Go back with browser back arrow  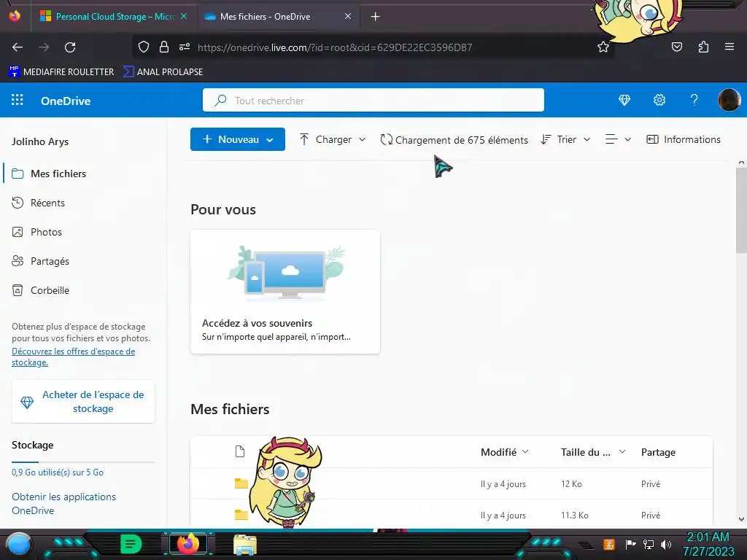point(18,47)
